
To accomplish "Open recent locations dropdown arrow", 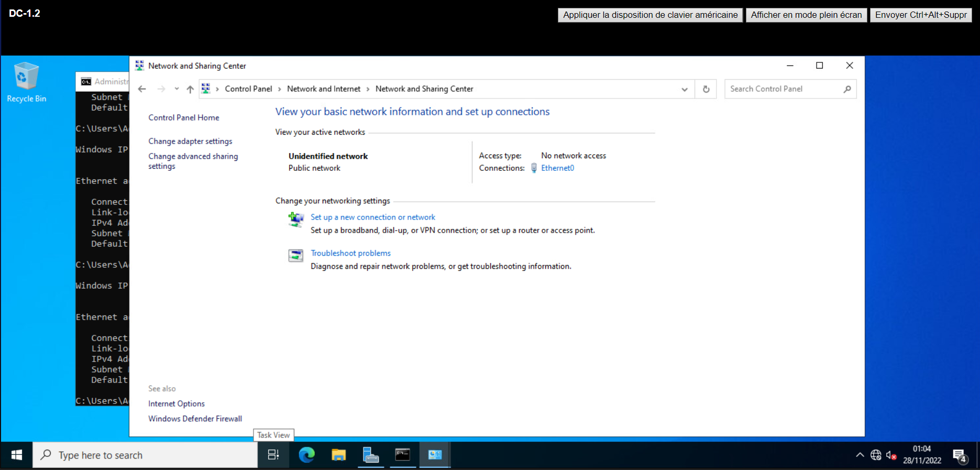I will (177, 89).
